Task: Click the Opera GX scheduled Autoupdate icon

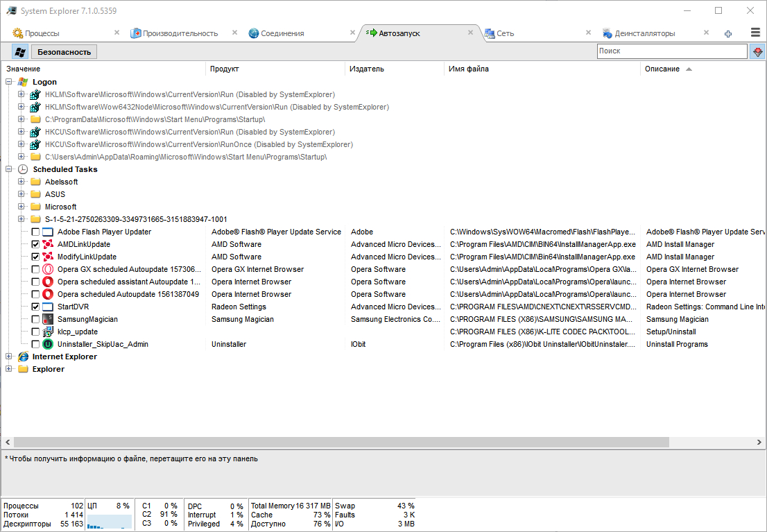Action: click(47, 269)
